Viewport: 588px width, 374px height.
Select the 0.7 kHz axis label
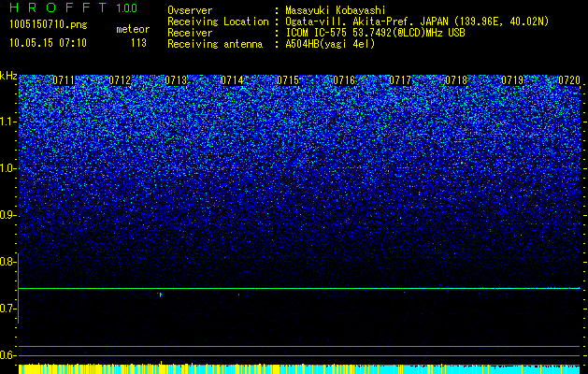[7, 309]
